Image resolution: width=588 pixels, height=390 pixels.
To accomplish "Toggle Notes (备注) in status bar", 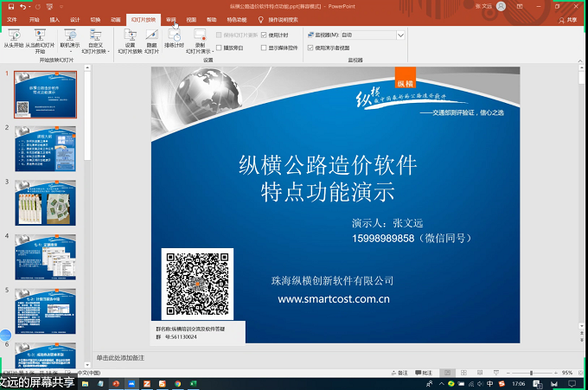I will 399,373.
